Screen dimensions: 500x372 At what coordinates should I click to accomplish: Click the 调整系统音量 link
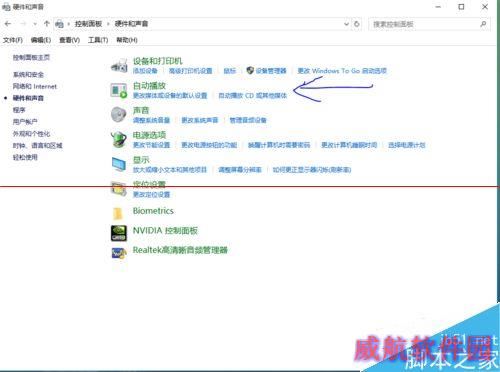[x=151, y=120]
